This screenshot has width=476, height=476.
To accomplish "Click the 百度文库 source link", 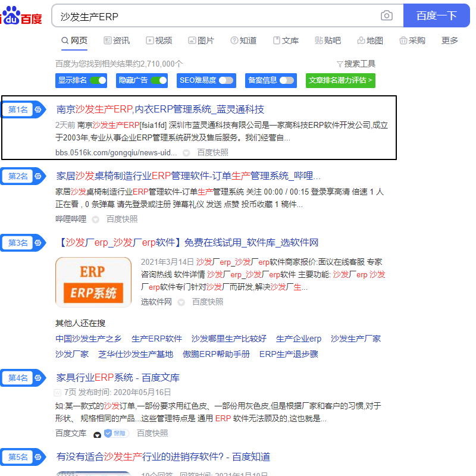I will pos(71,433).
